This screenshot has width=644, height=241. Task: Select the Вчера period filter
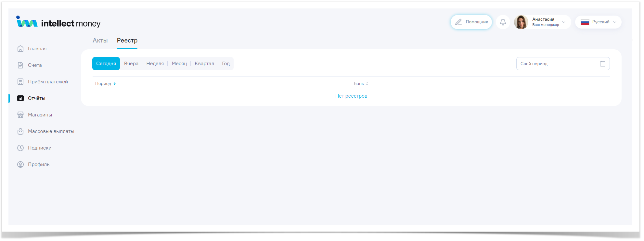(x=131, y=64)
